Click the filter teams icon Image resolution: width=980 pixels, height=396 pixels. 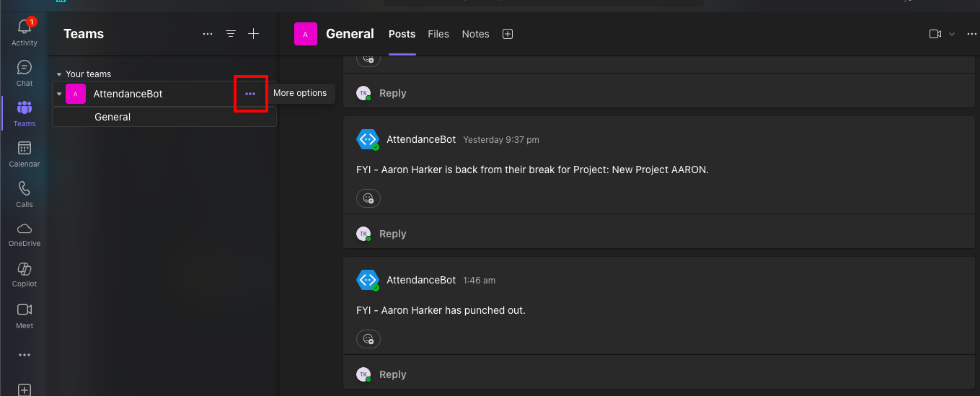click(x=231, y=34)
